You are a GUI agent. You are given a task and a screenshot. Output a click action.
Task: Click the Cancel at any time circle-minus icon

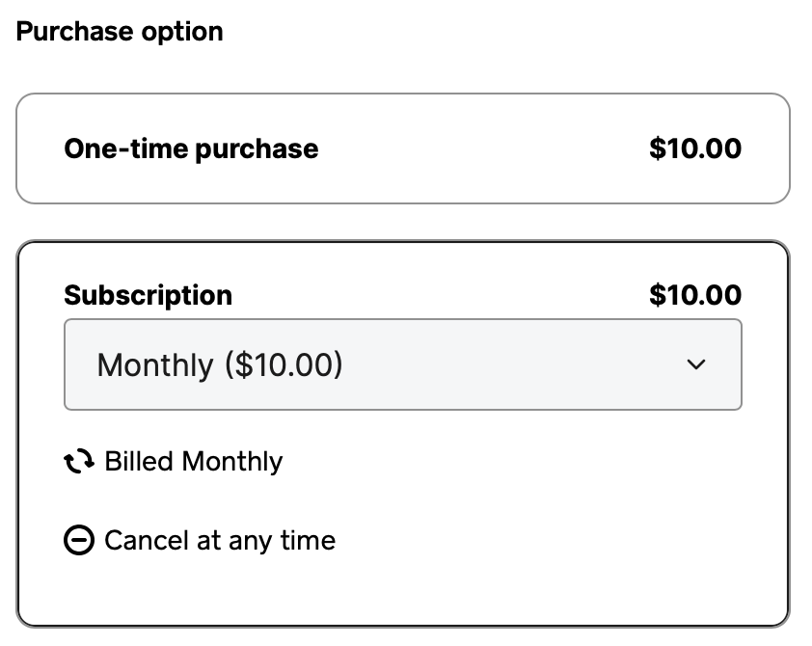pos(79,541)
